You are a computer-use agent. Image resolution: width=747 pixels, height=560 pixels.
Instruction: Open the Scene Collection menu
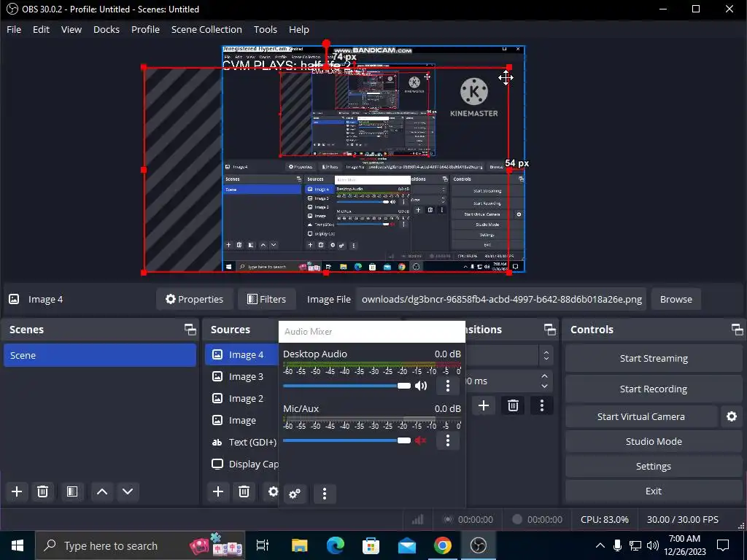(206, 29)
